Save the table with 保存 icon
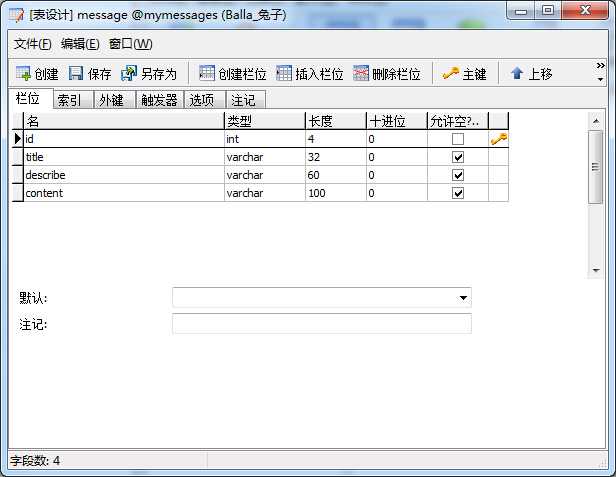 76,73
